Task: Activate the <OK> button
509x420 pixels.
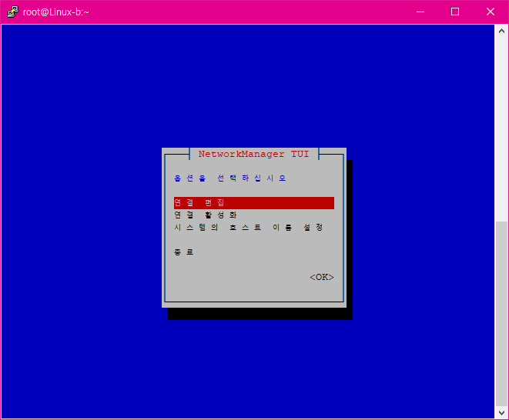Action: [322, 277]
